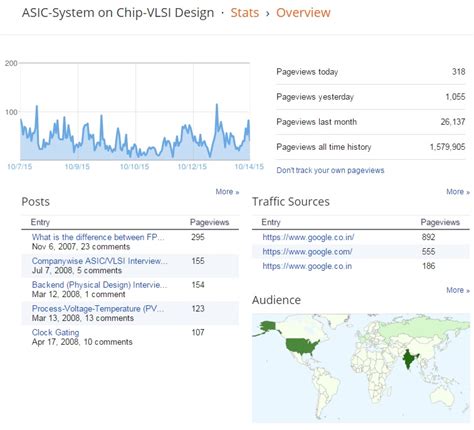Open "Companywise ASIC/VLSI Interview" post
Image resolution: width=474 pixels, height=430 pixels.
click(x=99, y=261)
